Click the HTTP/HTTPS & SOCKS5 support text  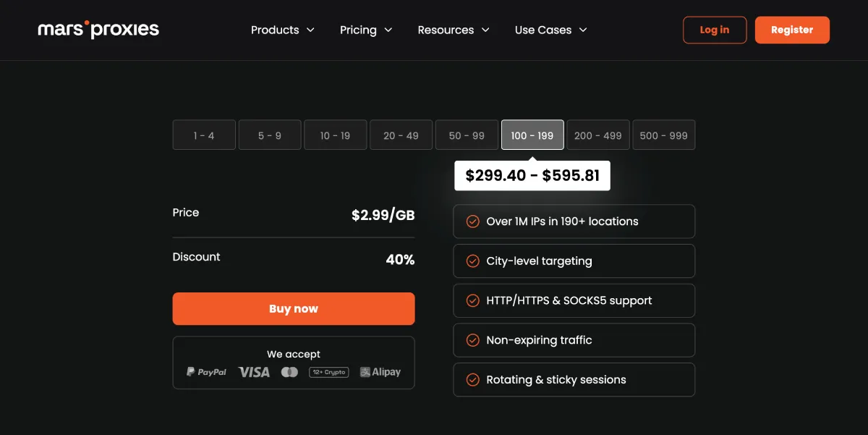tap(569, 300)
